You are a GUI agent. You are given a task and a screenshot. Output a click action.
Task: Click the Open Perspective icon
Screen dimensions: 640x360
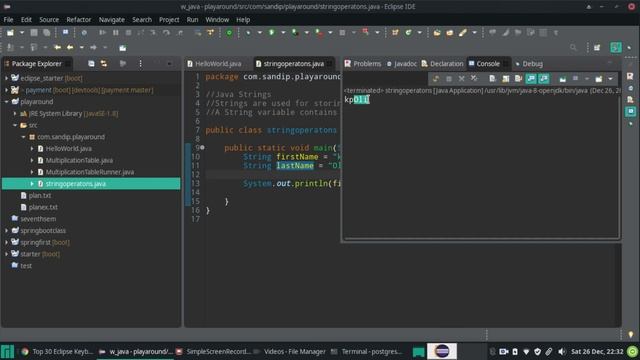coord(597,48)
